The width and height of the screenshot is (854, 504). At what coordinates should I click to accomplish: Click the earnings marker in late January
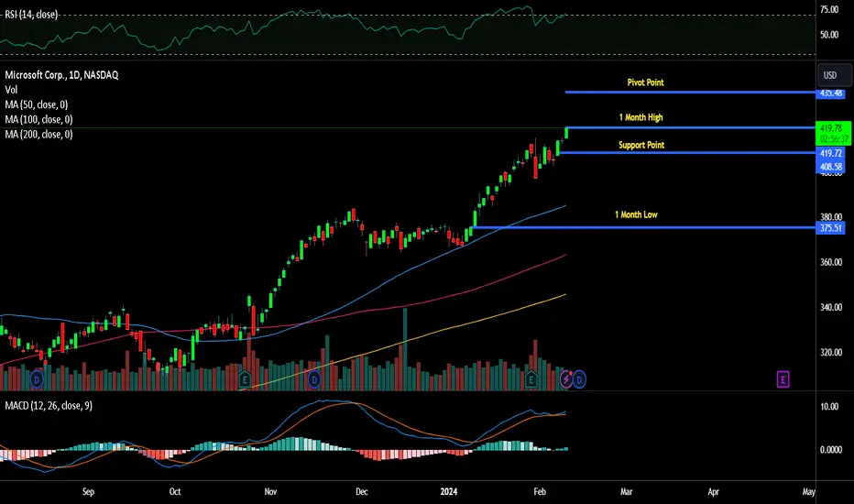coord(531,379)
